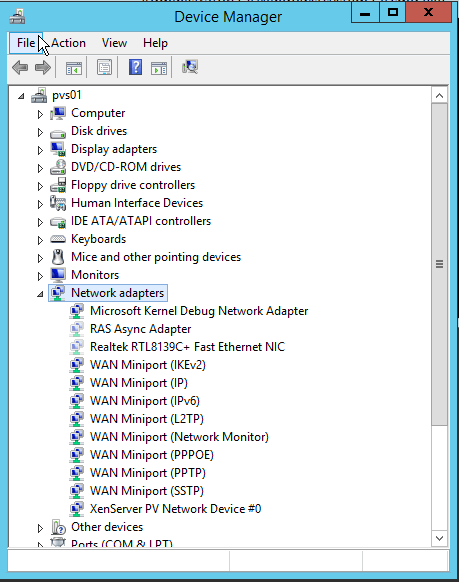Image resolution: width=459 pixels, height=582 pixels.
Task: Minimize the Device Manager window
Action: pos(365,13)
